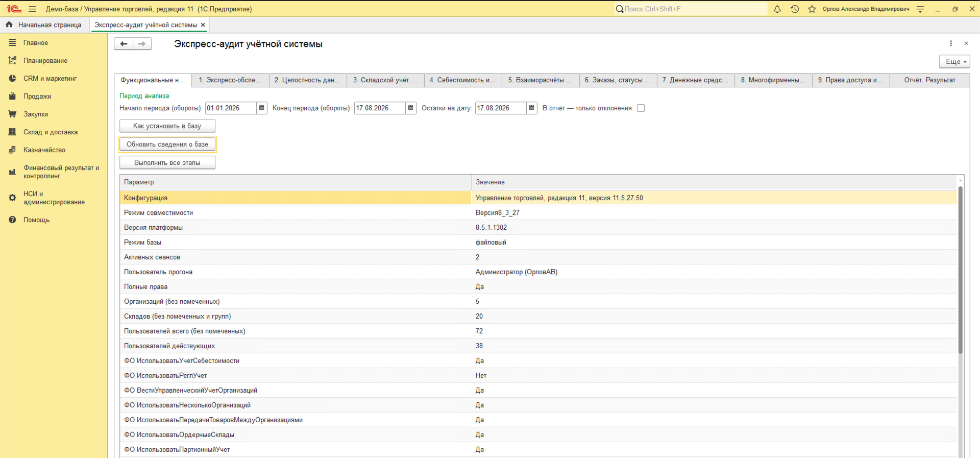The image size is (980, 458).
Task: Open the 4. Себестоимость tab
Action: pos(463,80)
